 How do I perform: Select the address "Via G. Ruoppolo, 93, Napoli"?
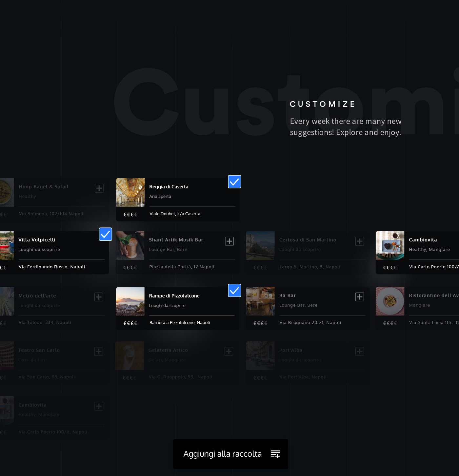tap(180, 377)
